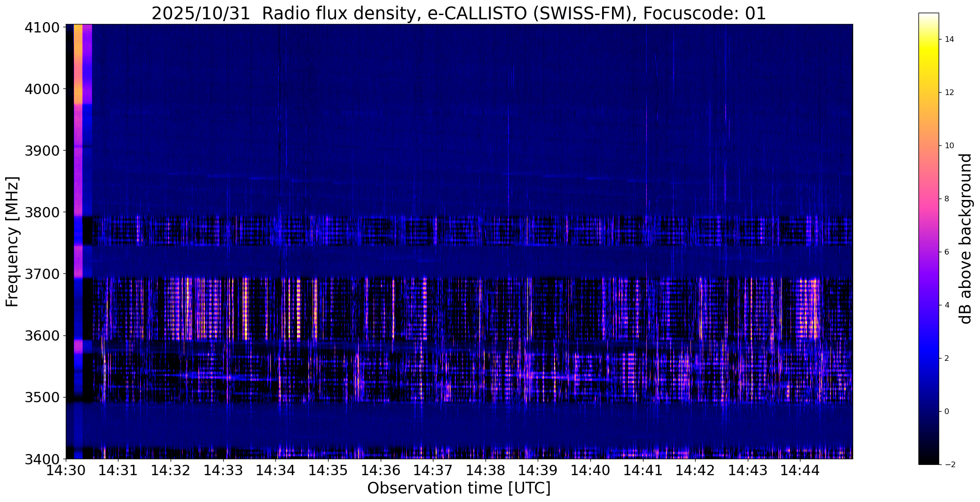Click the colorbar tick value 8
This screenshot has width=980, height=502.
pyautogui.click(x=947, y=199)
